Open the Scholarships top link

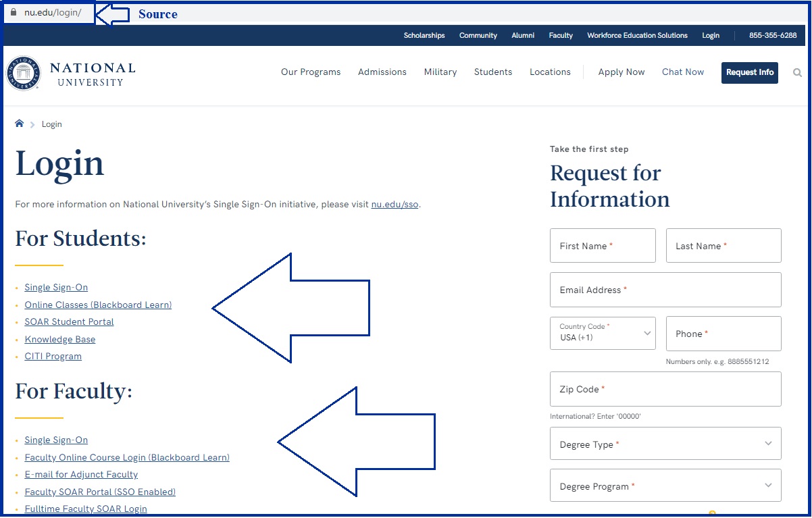424,36
